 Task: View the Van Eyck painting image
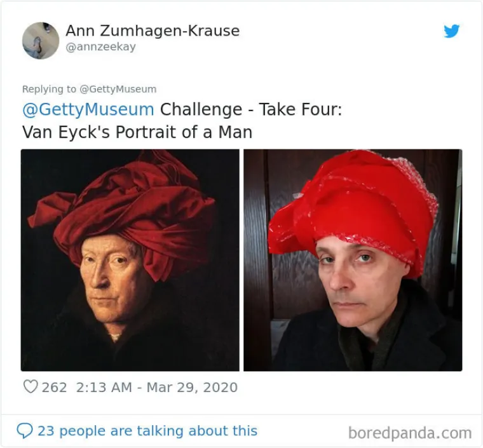130,260
